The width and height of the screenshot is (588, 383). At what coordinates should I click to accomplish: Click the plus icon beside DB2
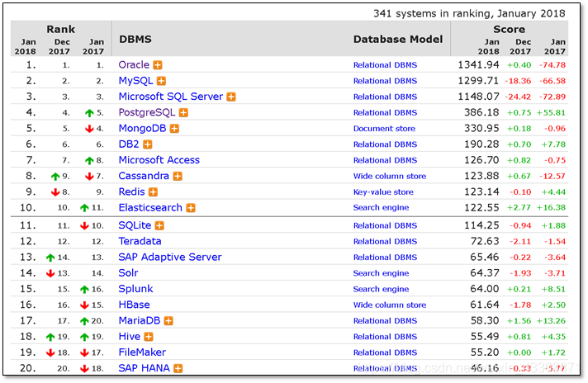click(x=148, y=144)
